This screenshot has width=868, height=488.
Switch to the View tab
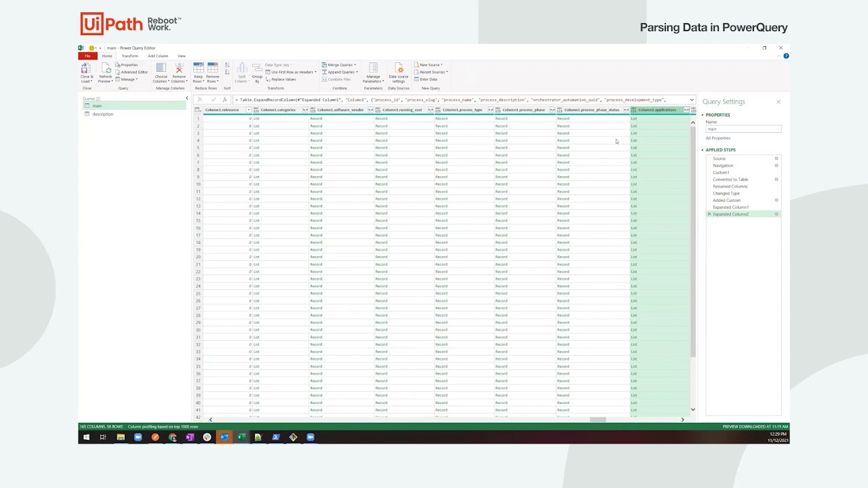(182, 56)
